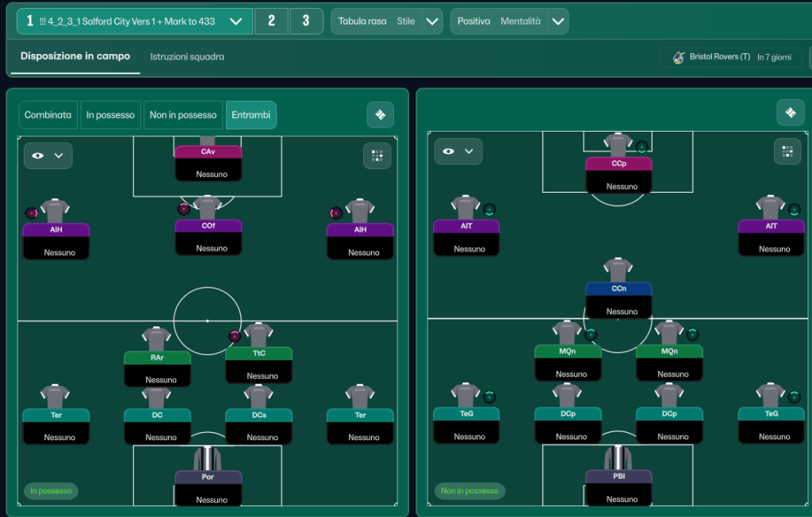Click the PBl goalkeeper shirt icon

click(x=619, y=458)
